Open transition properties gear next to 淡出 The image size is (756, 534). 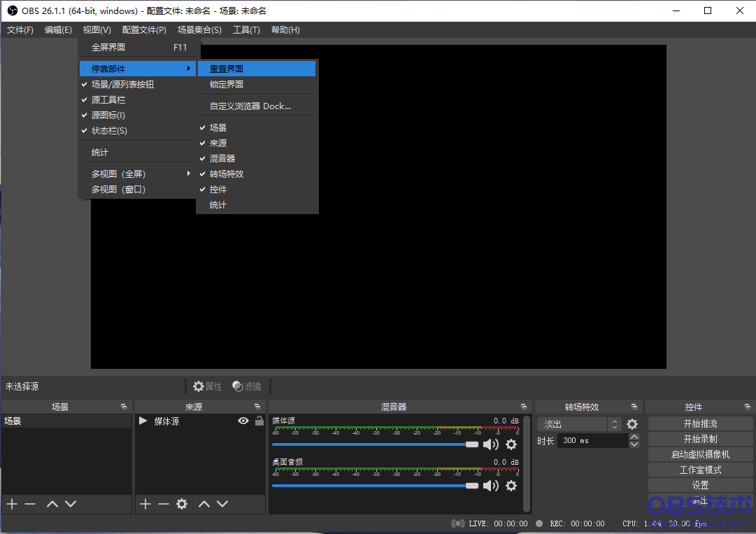(632, 424)
